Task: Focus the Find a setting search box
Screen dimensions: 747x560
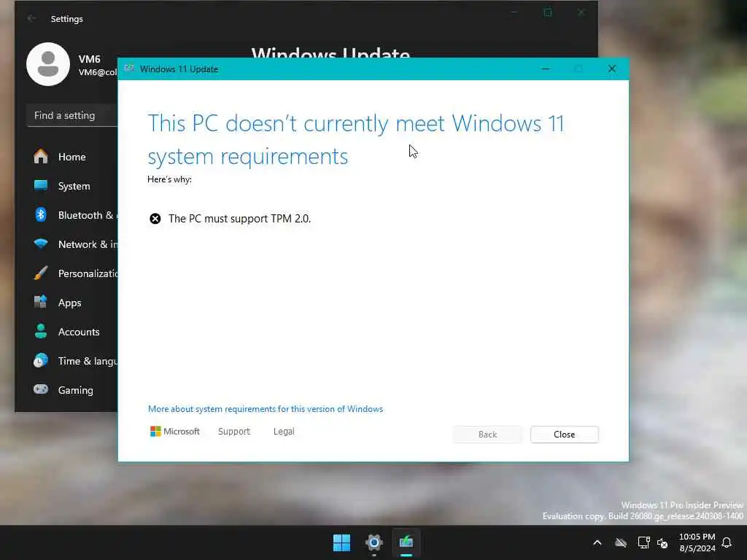Action: pyautogui.click(x=72, y=115)
